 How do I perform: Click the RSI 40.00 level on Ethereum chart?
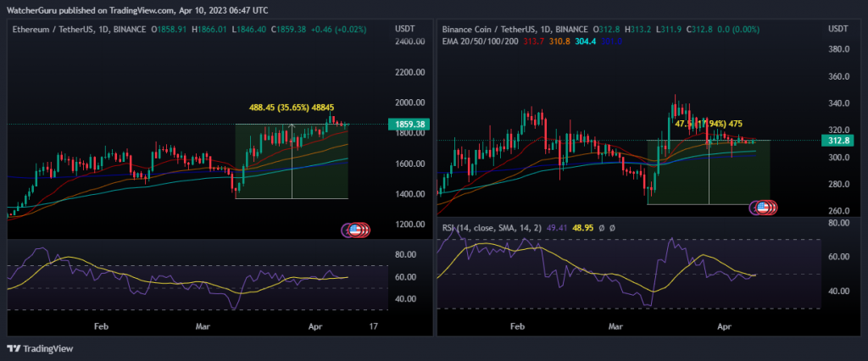point(404,299)
